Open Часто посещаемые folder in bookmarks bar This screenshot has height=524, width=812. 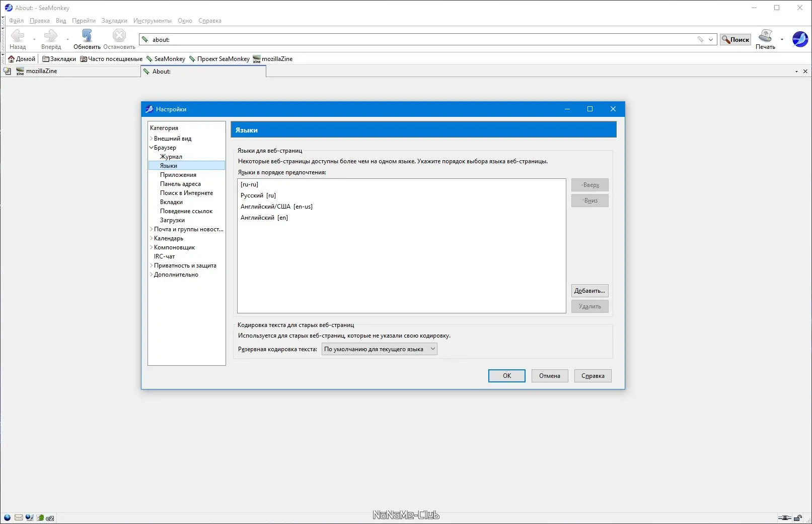pos(111,59)
